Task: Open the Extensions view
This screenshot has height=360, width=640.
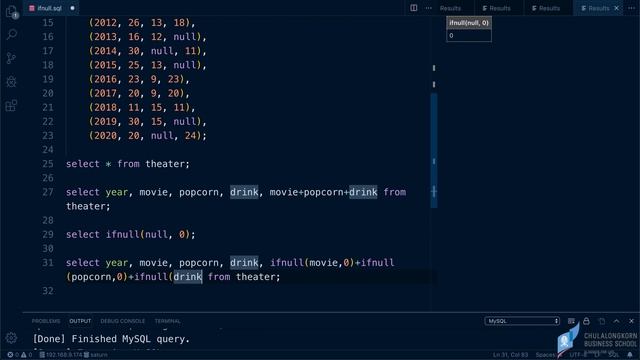Action: [x=11, y=106]
